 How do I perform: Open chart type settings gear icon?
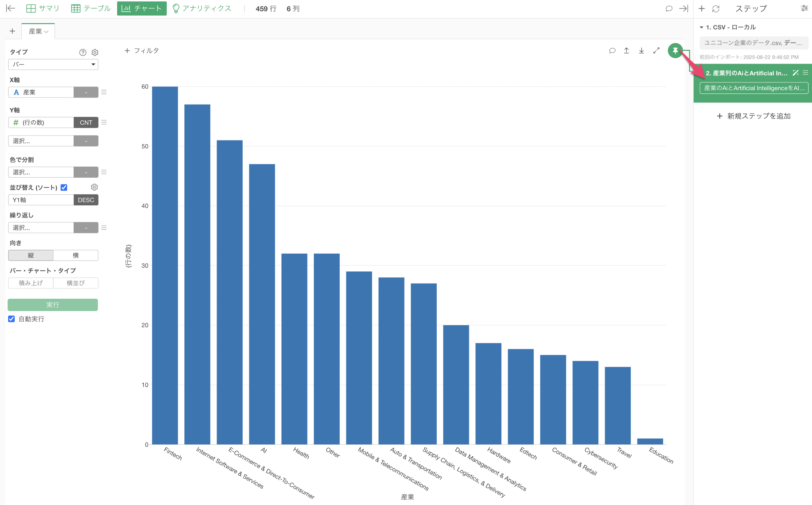(x=95, y=53)
